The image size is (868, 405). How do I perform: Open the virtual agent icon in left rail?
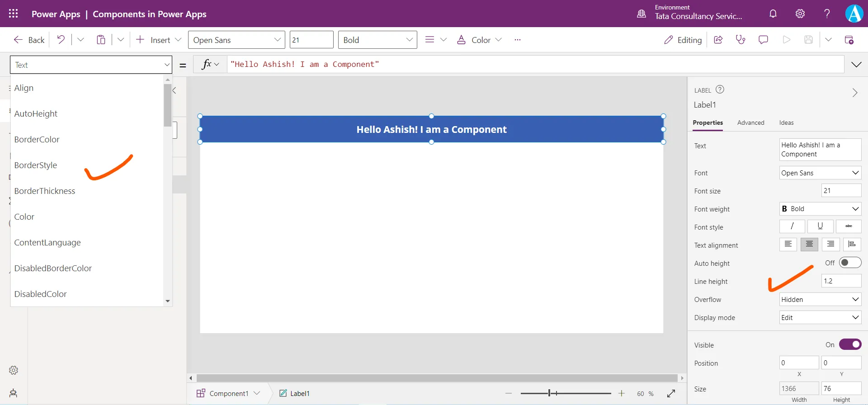pos(14,393)
